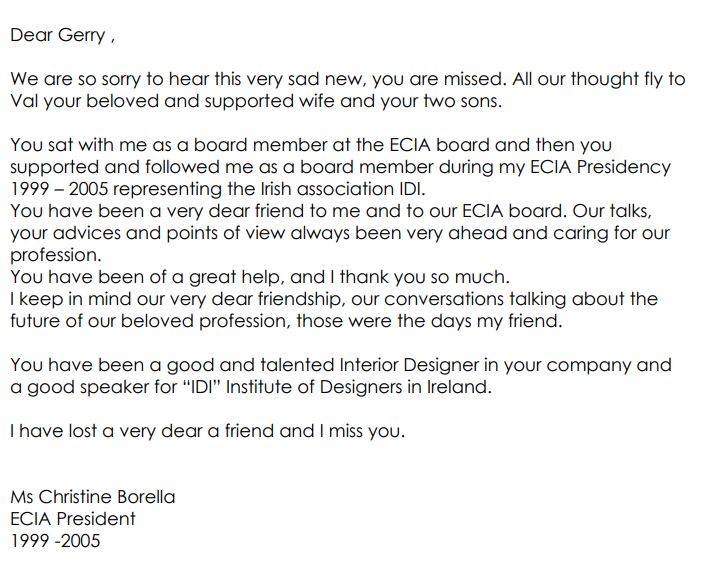Click the signature "Ms Christine Borella"
This screenshot has width=716, height=573.
coord(93,497)
